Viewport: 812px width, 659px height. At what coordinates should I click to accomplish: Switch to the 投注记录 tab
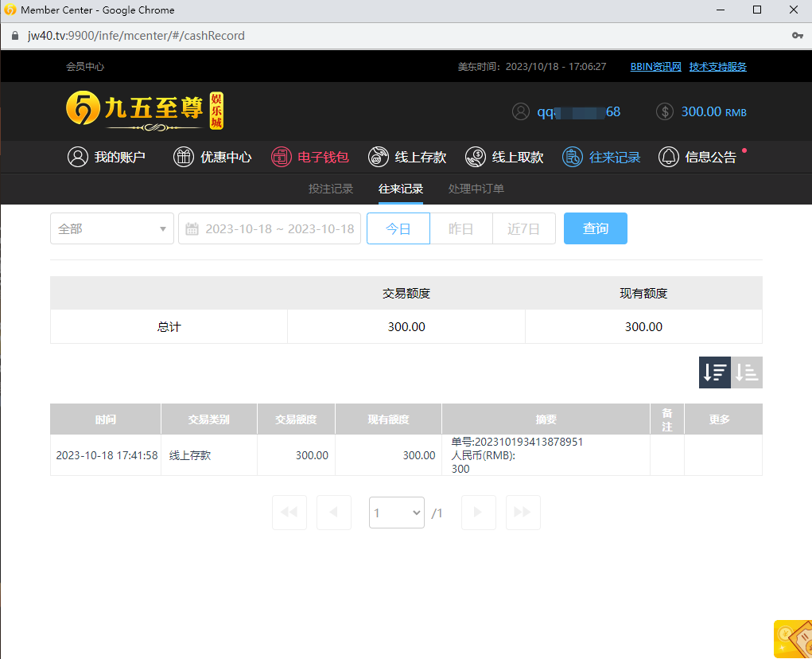(x=331, y=189)
